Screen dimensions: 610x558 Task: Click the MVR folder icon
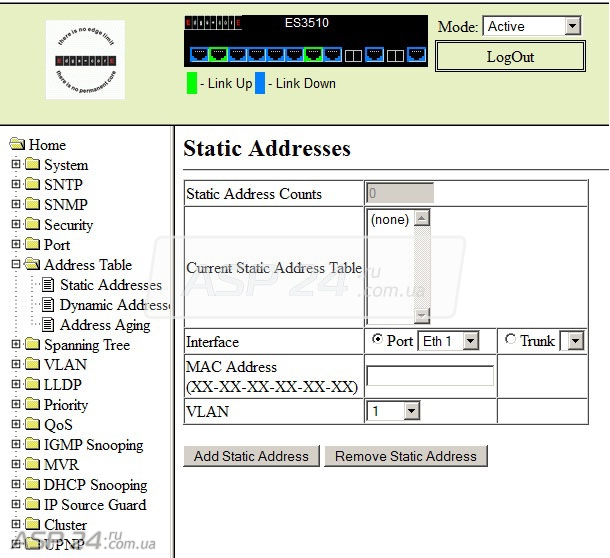32,464
